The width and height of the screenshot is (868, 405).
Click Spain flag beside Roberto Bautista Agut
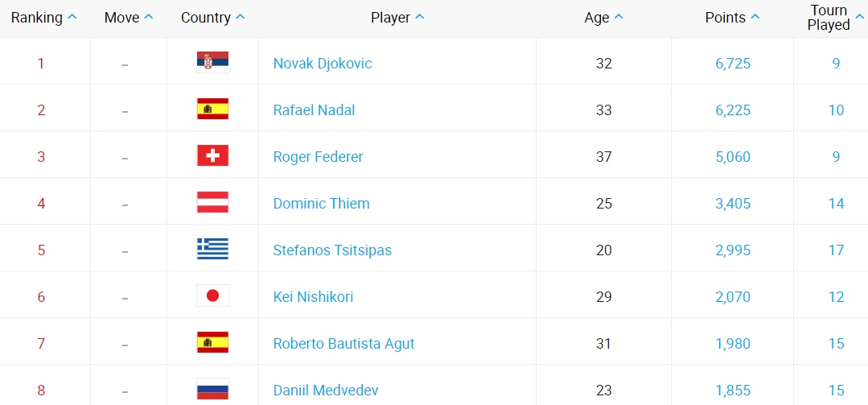click(x=212, y=343)
